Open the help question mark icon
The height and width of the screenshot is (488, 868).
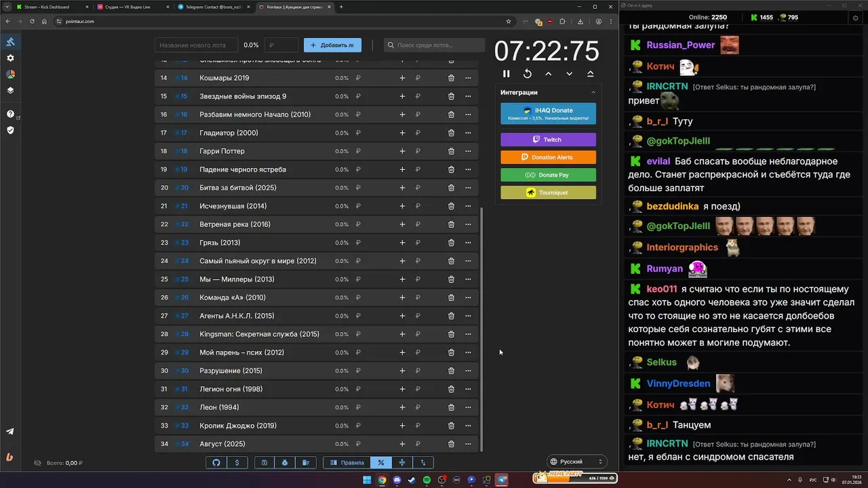point(10,114)
